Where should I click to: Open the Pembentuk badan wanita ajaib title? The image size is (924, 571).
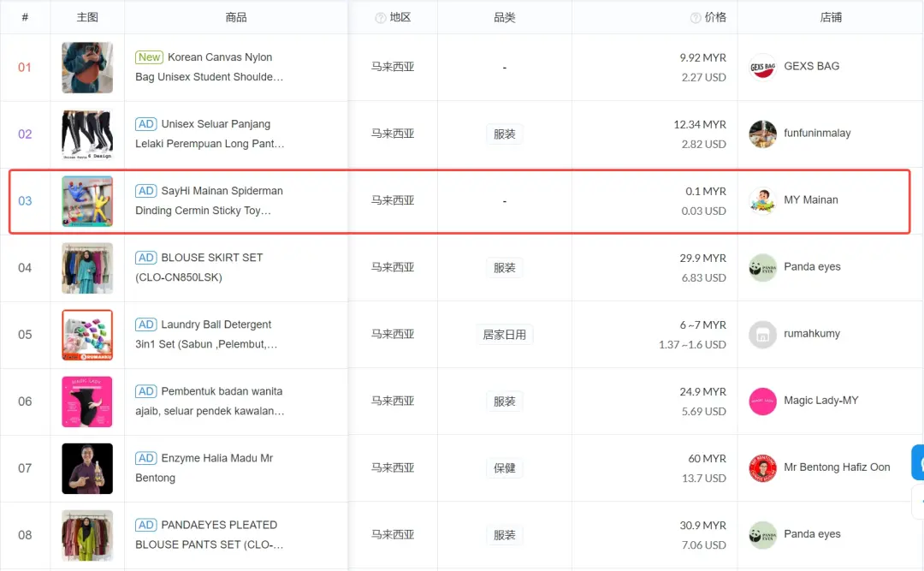pos(210,401)
